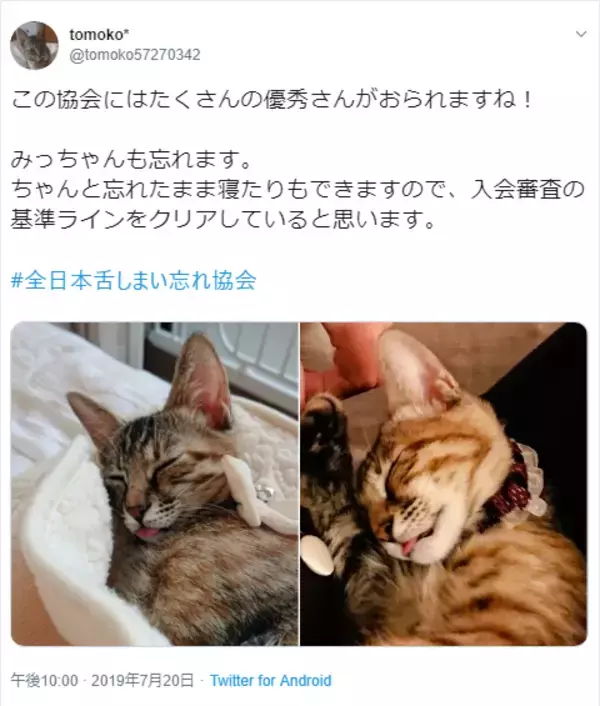The image size is (600, 706).
Task: Expand the tweet options chevron
Action: pyautogui.click(x=581, y=34)
